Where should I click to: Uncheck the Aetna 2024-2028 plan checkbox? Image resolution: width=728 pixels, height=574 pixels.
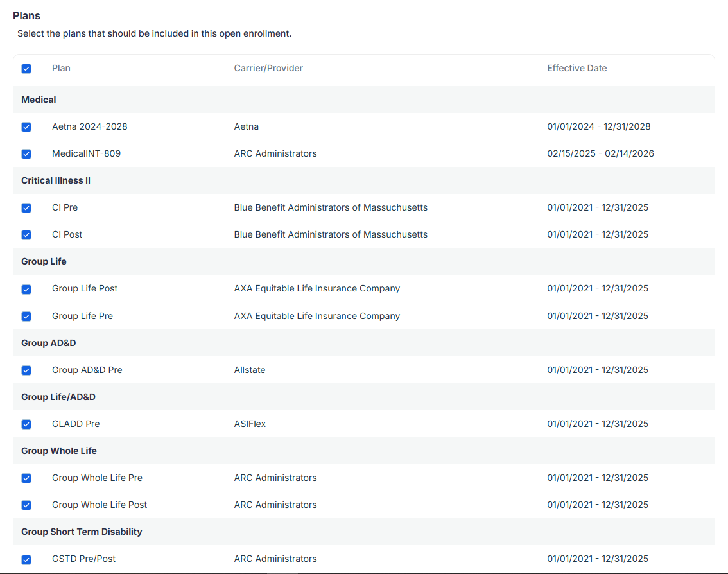[26, 127]
